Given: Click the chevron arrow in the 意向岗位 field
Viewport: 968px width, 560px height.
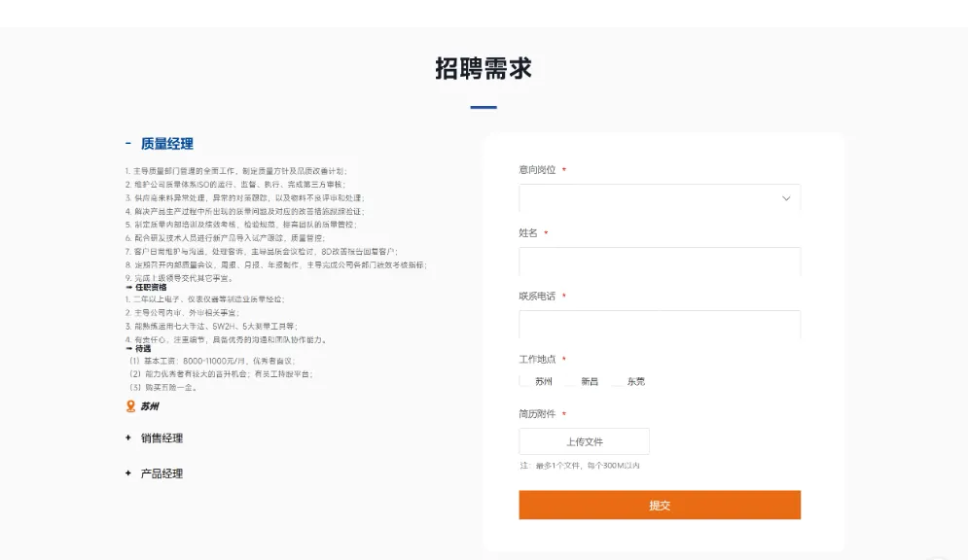Looking at the screenshot, I should (x=786, y=198).
